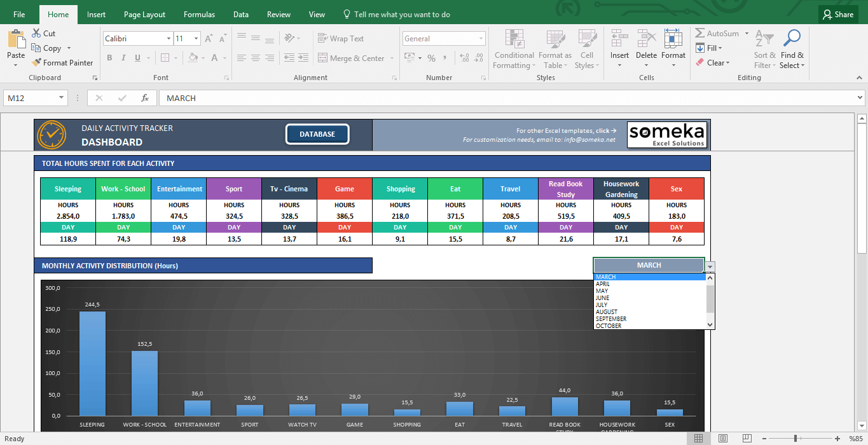Click the zoom slider handle
The width and height of the screenshot is (868, 445).
[796, 439]
